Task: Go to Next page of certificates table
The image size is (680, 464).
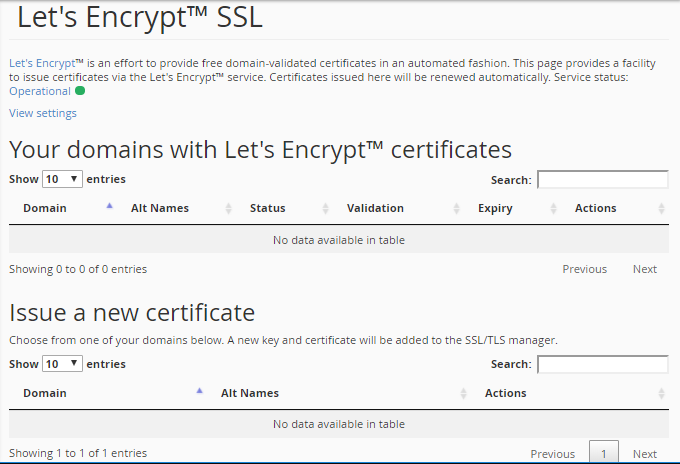Action: click(x=645, y=269)
